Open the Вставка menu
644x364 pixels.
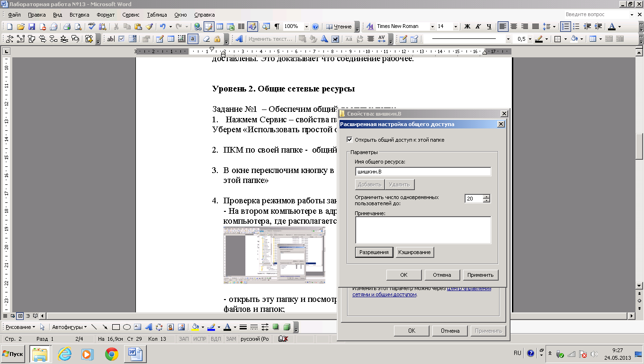79,15
